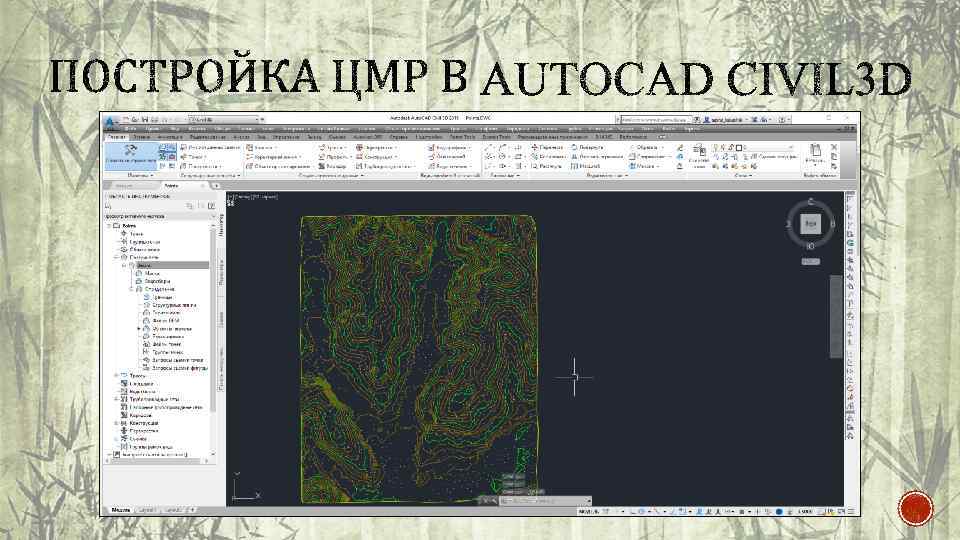
Task: Click the Характерная линия tool
Action: [x=274, y=157]
